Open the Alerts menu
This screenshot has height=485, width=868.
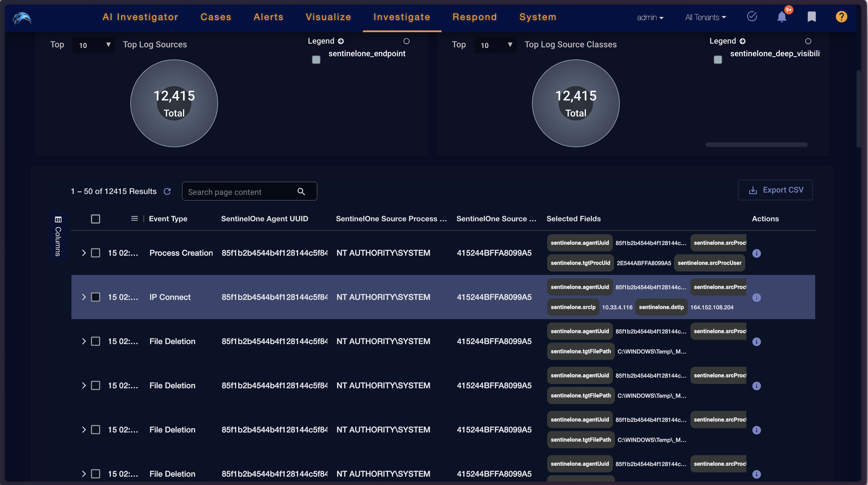click(x=269, y=17)
